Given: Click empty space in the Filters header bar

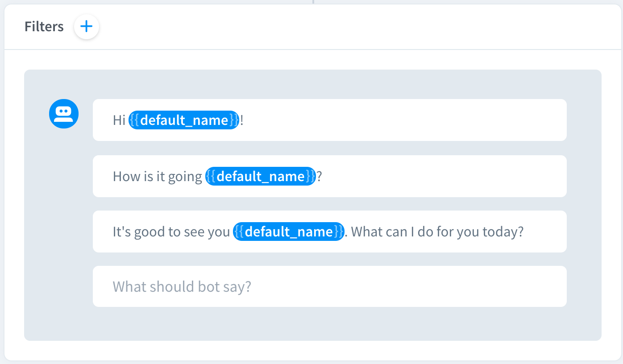Looking at the screenshot, I should tap(357, 27).
